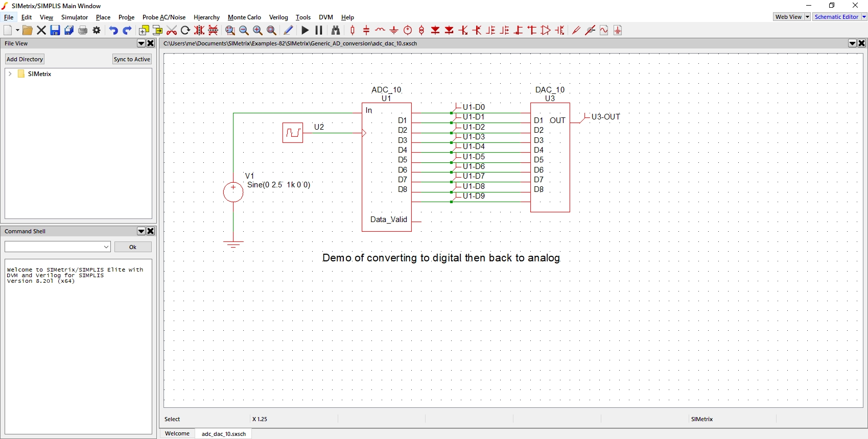Open the Command Shell panel dropdown arrow
The width and height of the screenshot is (868, 439).
142,231
